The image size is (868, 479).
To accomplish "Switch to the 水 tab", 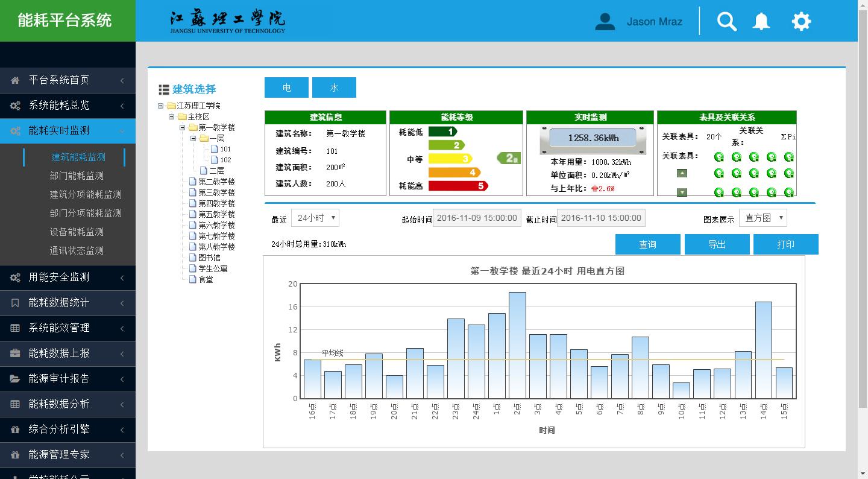I will pyautogui.click(x=334, y=87).
